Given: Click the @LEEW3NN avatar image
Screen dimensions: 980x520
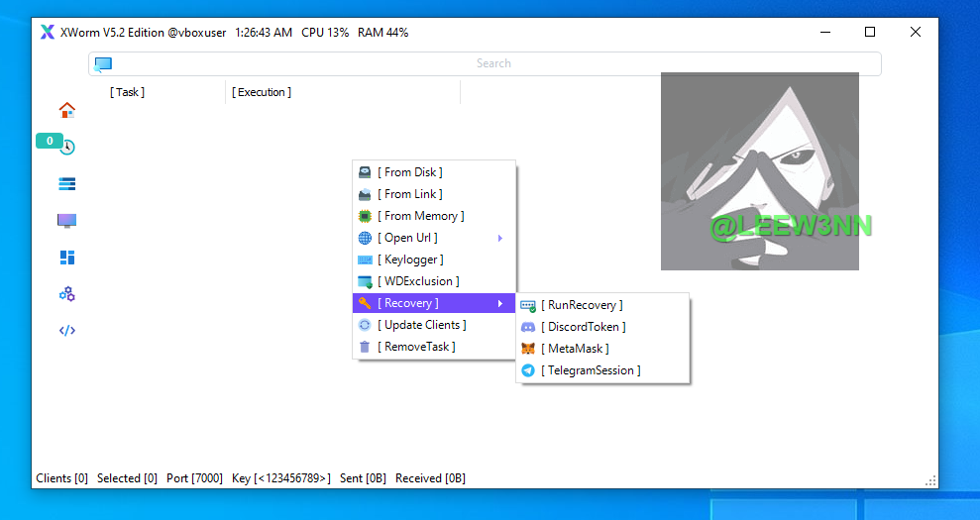Looking at the screenshot, I should [x=759, y=170].
